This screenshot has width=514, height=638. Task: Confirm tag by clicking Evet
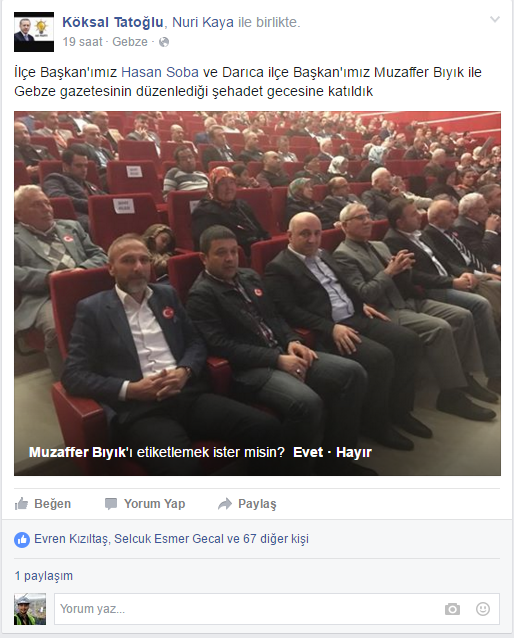coord(308,452)
